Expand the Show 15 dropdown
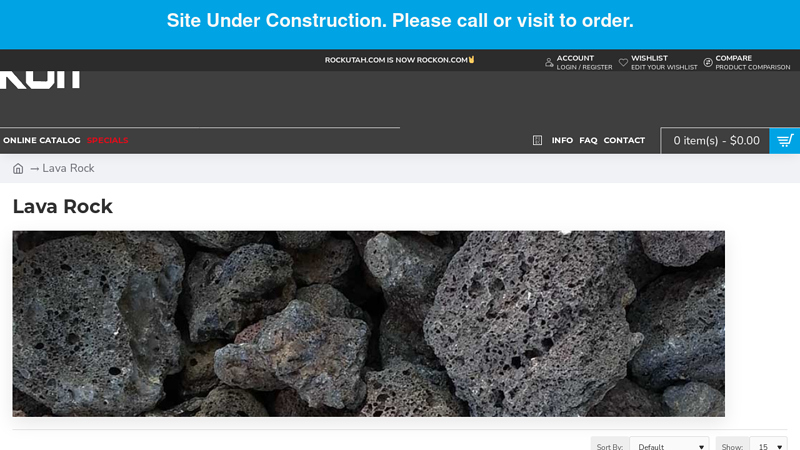 pyautogui.click(x=768, y=446)
